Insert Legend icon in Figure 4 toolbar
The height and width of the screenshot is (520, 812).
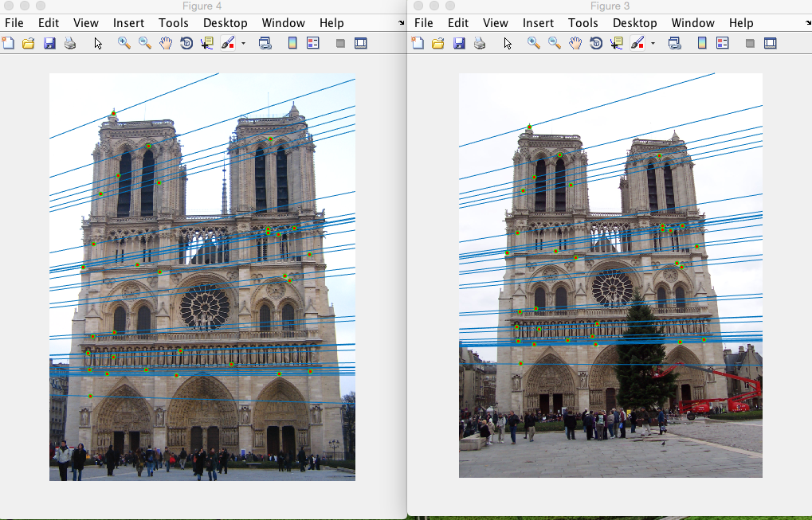312,43
